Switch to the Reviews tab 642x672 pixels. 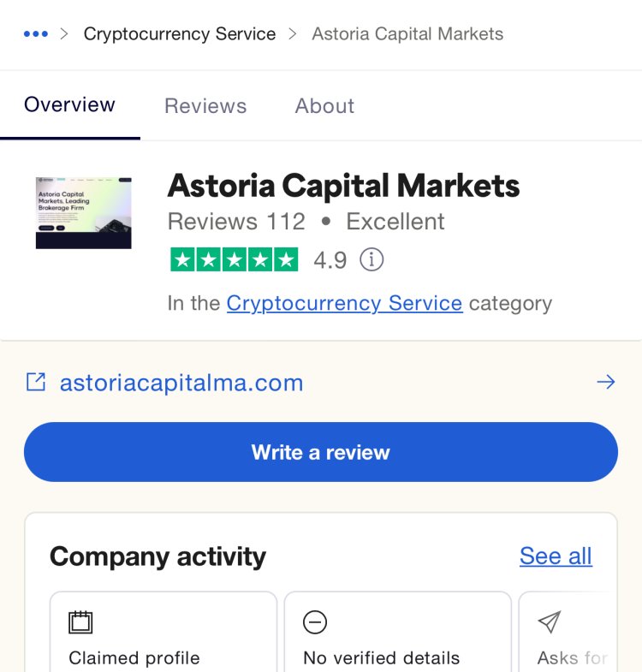[205, 106]
